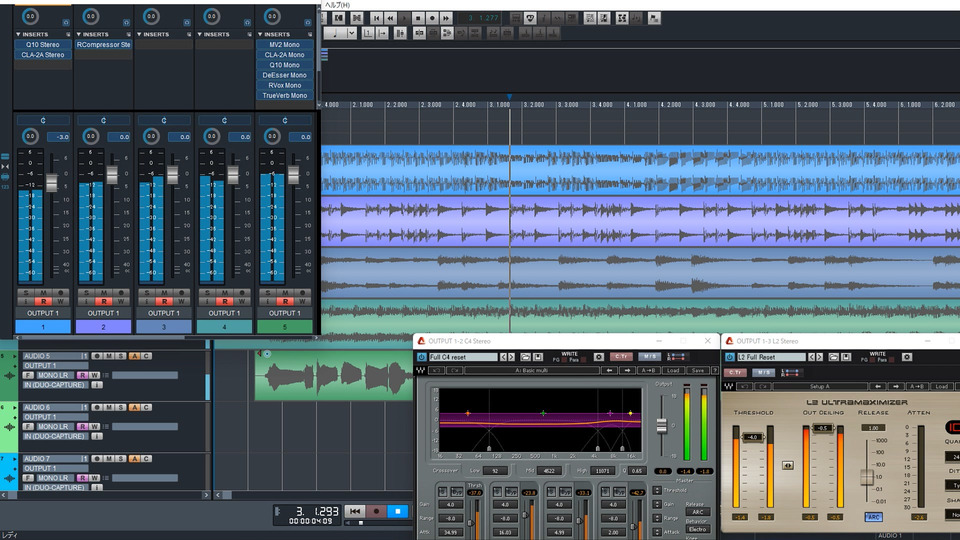
Task: Click the ARC button in the L2 Ultramaximizer
Action: pyautogui.click(x=873, y=517)
